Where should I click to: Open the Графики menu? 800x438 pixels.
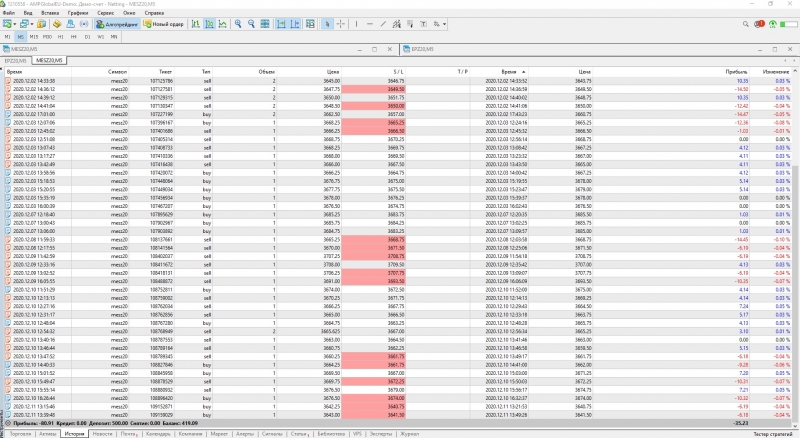pyautogui.click(x=78, y=13)
